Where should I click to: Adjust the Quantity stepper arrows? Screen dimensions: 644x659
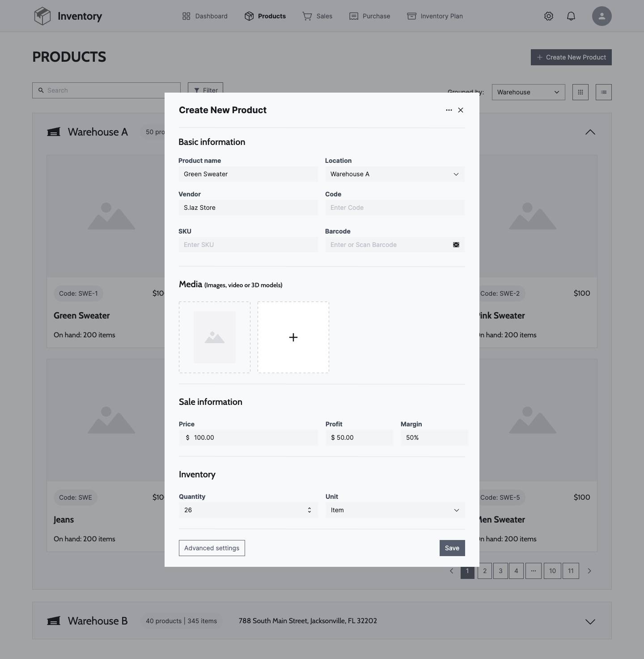tap(309, 510)
